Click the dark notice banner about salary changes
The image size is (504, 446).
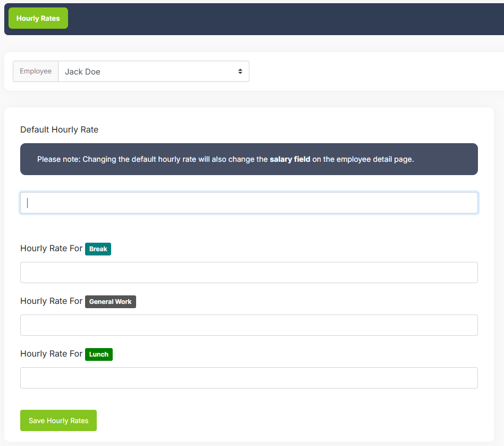(249, 159)
